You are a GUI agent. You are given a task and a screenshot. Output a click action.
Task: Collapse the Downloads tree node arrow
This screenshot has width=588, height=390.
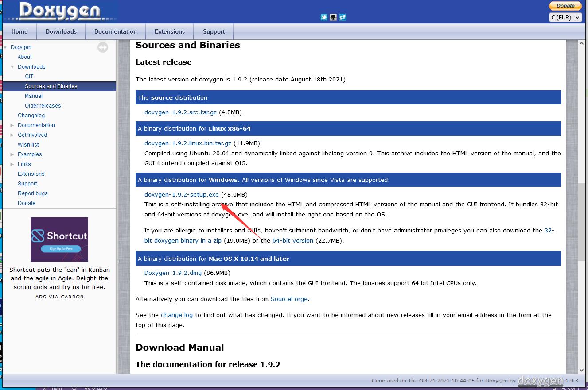[x=12, y=67]
